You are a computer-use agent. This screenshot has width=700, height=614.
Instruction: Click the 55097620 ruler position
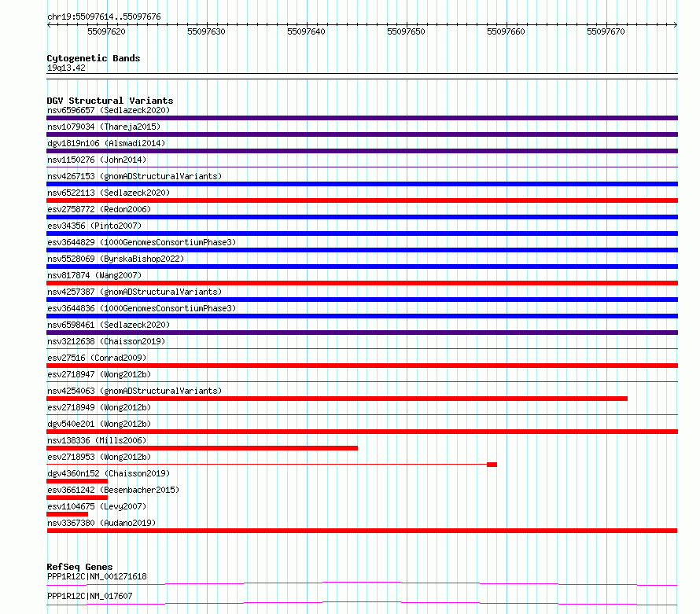(106, 31)
